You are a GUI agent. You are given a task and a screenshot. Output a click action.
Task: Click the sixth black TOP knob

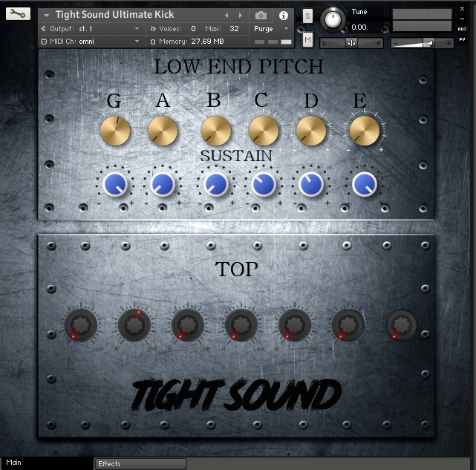[x=348, y=325]
